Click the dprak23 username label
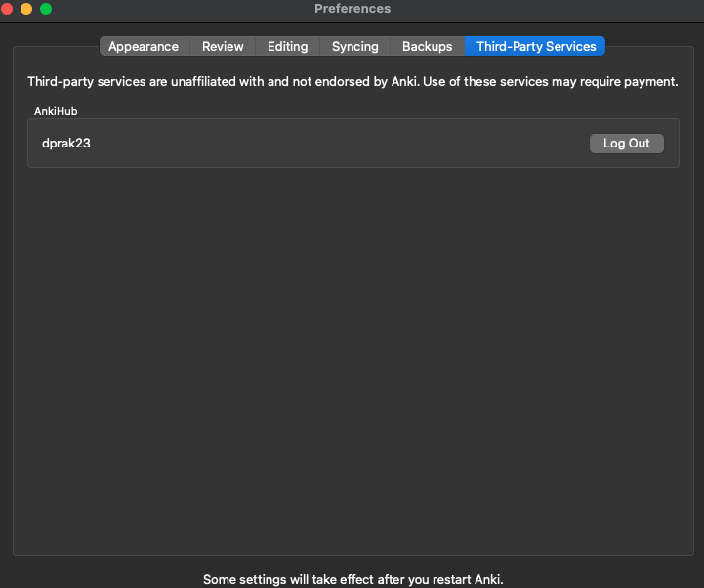Viewport: 704px width, 588px height. [x=66, y=144]
